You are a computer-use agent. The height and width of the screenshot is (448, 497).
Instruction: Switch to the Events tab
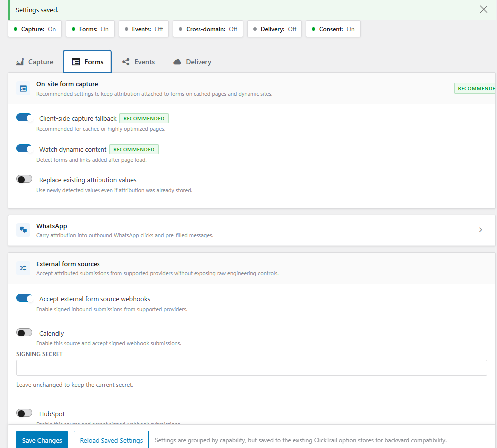[x=138, y=62]
